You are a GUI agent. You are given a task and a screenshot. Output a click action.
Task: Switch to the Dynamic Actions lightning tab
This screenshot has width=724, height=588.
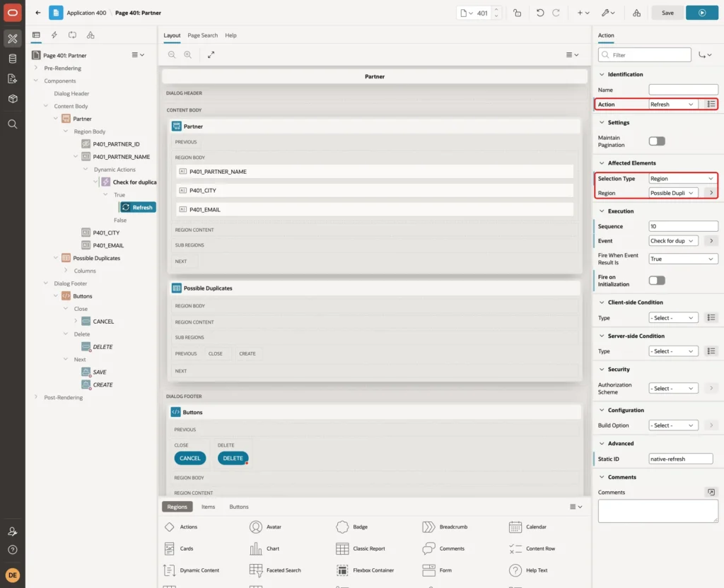tap(54, 35)
